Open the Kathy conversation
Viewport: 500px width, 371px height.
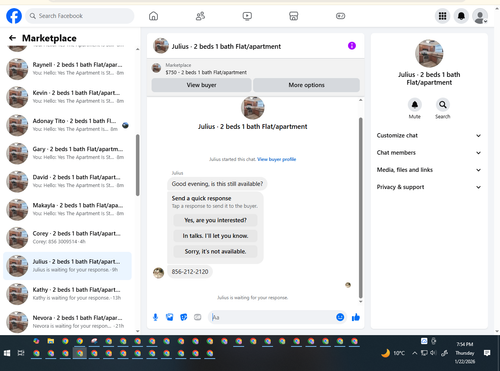tap(67, 294)
